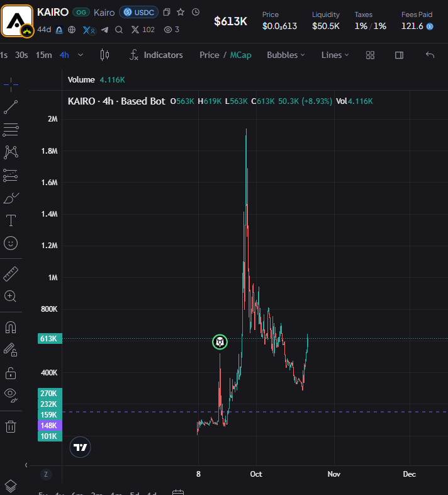Screen dimensions: 448x495
Task: Open the multi-chart layout grid
Action: pyautogui.click(x=370, y=55)
